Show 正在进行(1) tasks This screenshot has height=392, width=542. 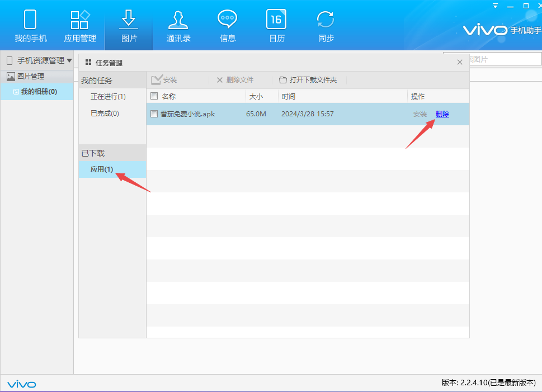click(x=108, y=96)
